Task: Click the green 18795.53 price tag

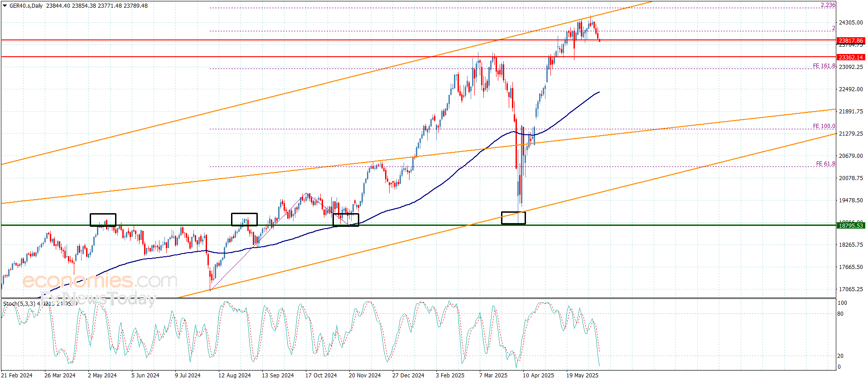Action: (x=851, y=225)
